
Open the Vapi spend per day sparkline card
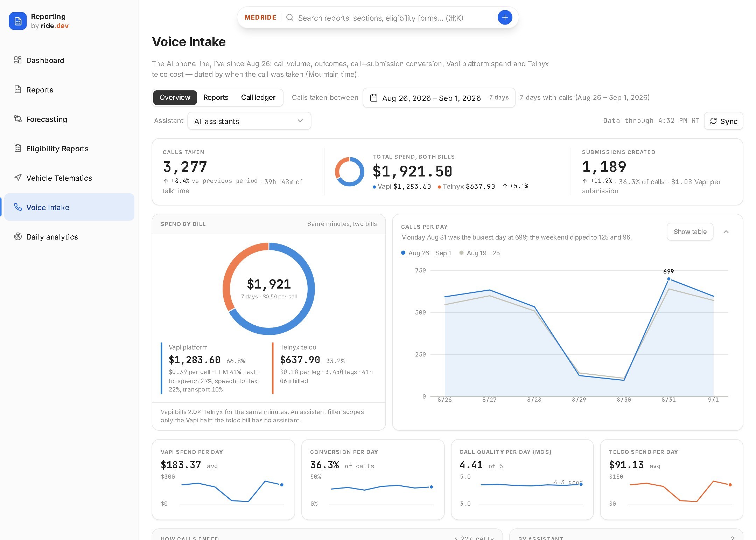tap(223, 480)
